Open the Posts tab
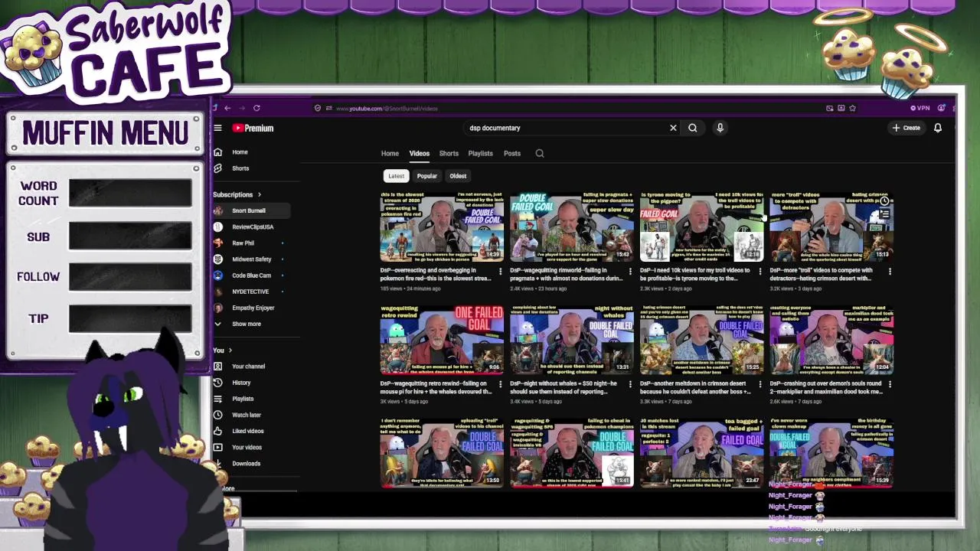 tap(511, 153)
